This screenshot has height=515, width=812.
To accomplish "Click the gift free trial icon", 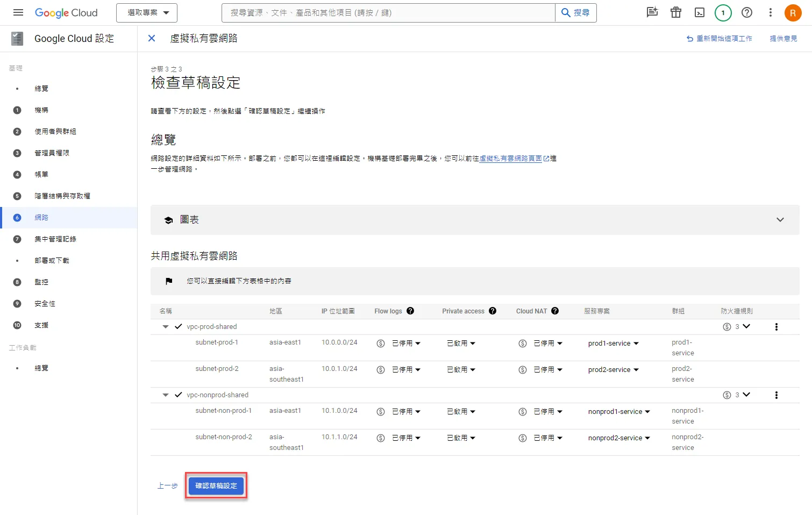I will (x=676, y=12).
